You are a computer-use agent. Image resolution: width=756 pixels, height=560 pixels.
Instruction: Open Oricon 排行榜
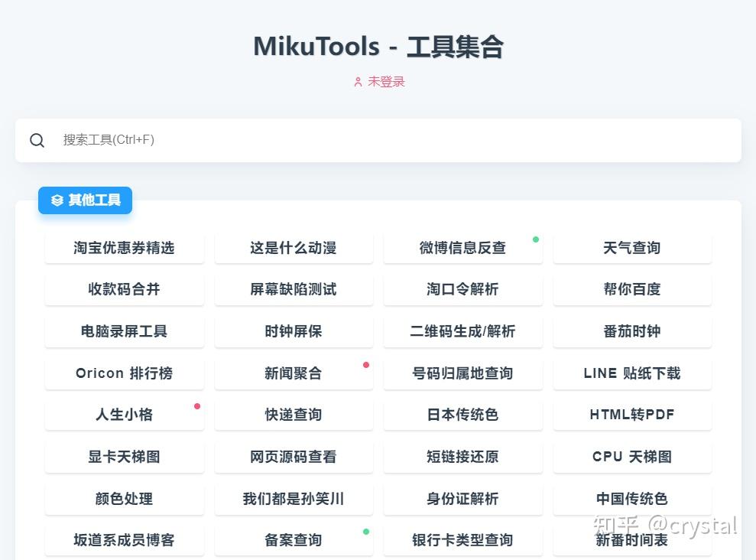click(x=125, y=373)
